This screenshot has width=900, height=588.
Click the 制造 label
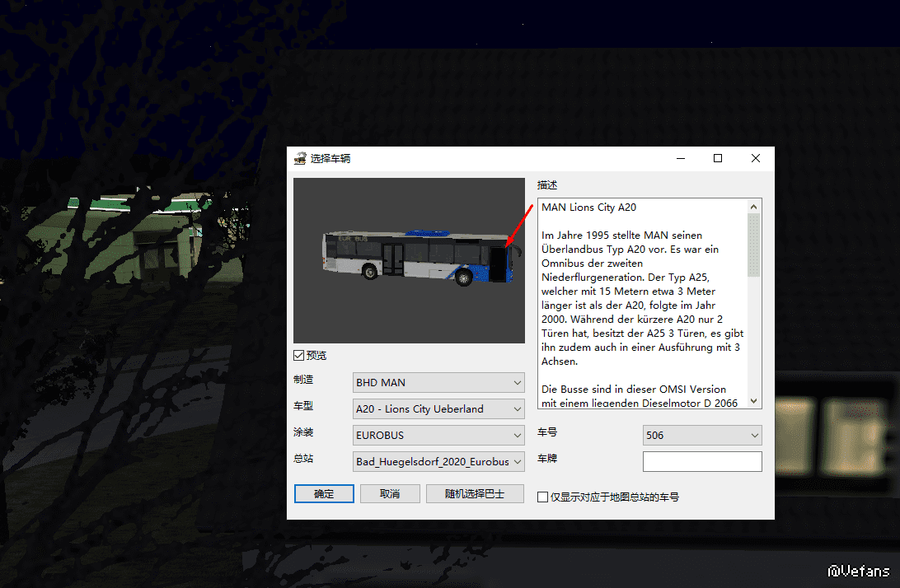tap(303, 380)
